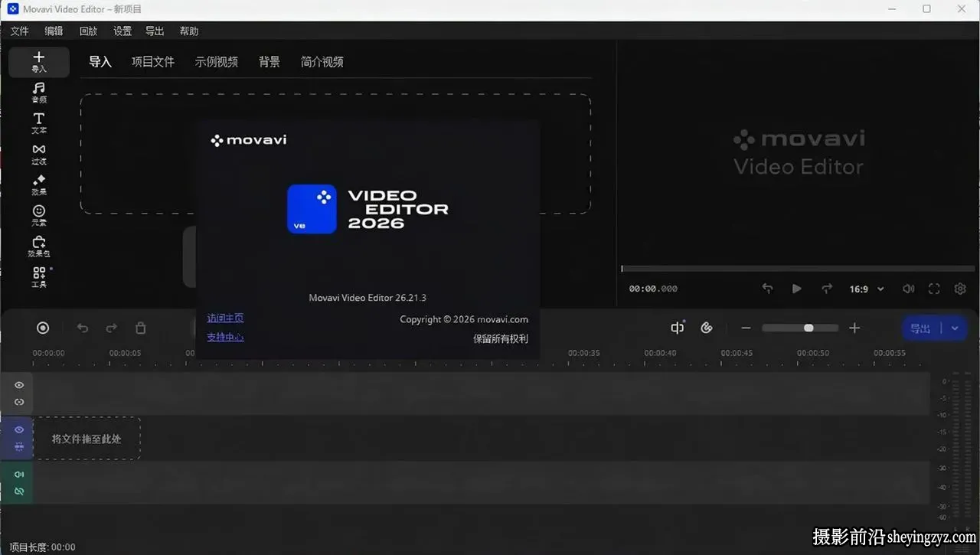This screenshot has width=980, height=555.
Task: Click the record button in timeline toolbar
Action: pyautogui.click(x=43, y=328)
